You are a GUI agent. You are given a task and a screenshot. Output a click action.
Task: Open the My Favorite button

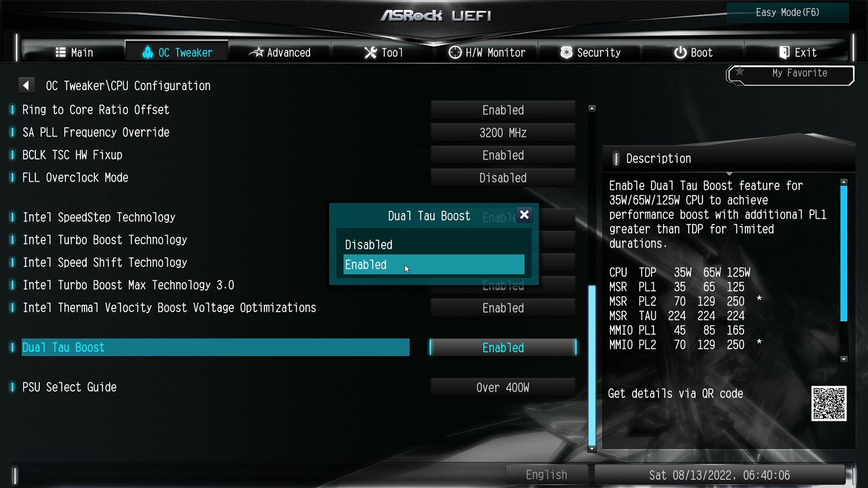pyautogui.click(x=791, y=74)
